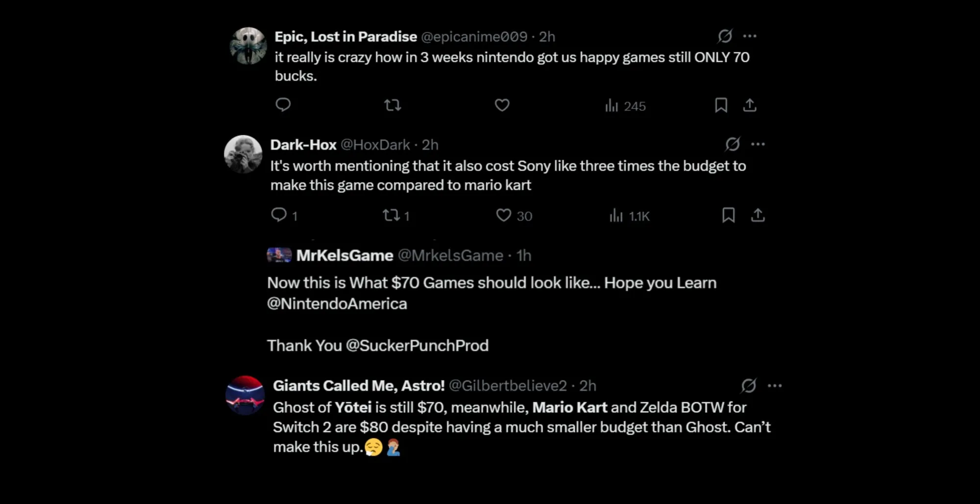This screenshot has height=504, width=980.
Task: Bookmark Dark-Hox's tweet
Action: [730, 215]
